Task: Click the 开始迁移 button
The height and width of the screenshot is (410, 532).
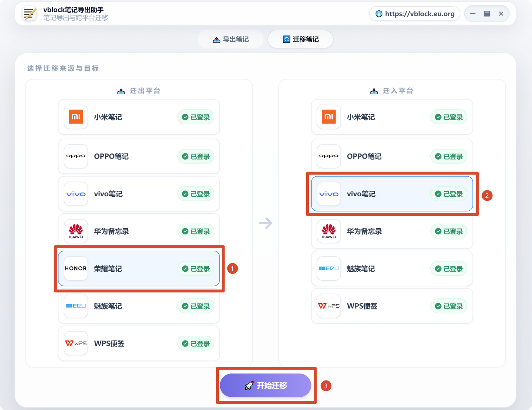Action: tap(266, 386)
